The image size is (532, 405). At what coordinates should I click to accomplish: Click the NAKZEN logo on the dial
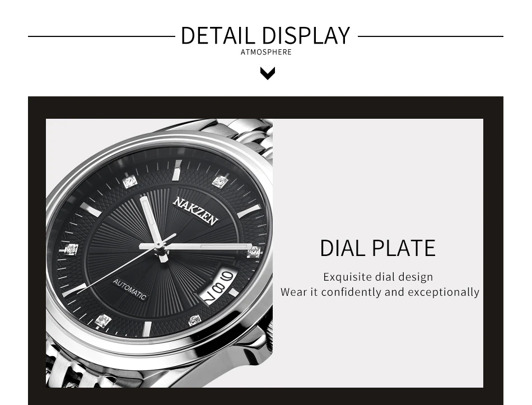[x=195, y=211]
